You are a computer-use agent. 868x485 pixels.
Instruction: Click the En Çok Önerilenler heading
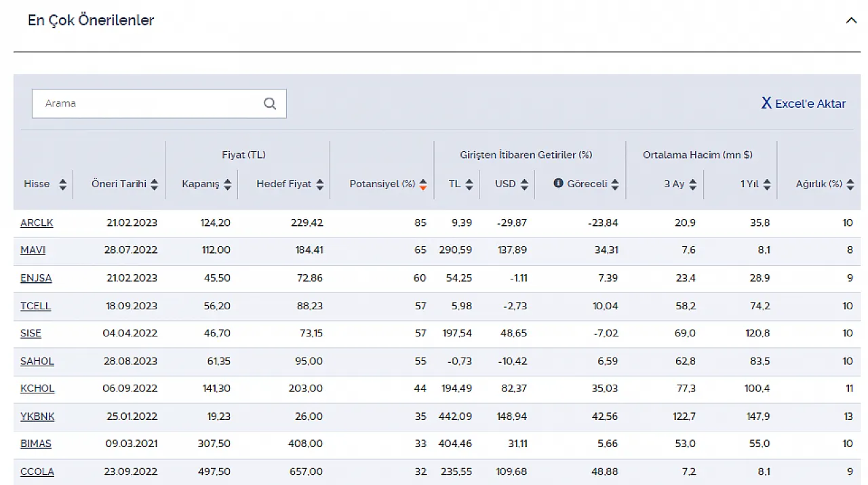[x=91, y=20]
